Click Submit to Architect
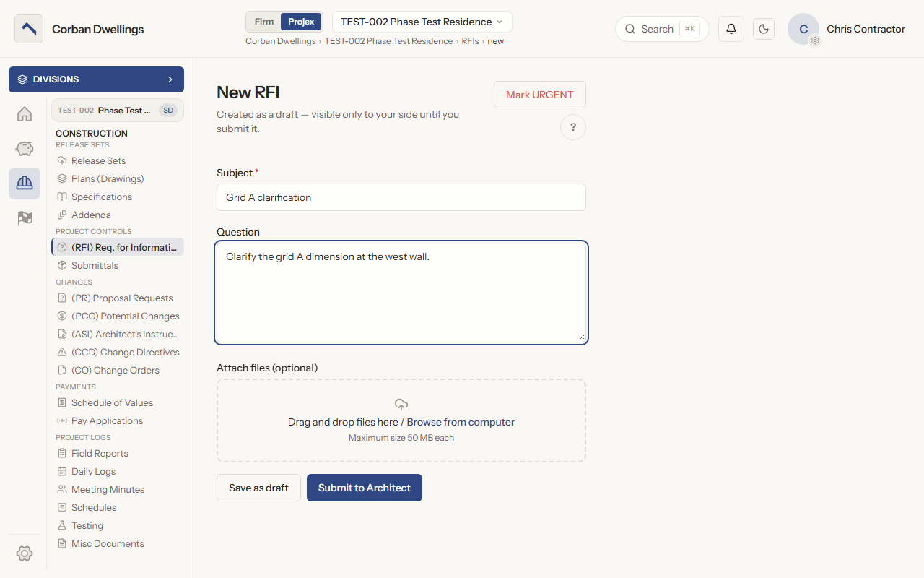The width and height of the screenshot is (924, 578). tap(365, 488)
